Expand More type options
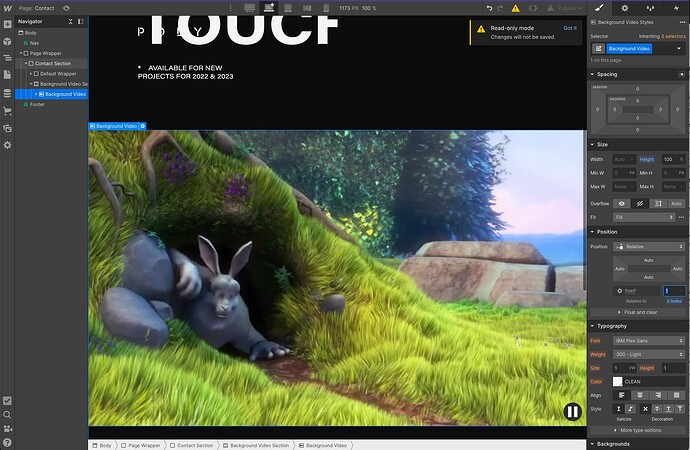Image resolution: width=690 pixels, height=450 pixels. tap(638, 430)
